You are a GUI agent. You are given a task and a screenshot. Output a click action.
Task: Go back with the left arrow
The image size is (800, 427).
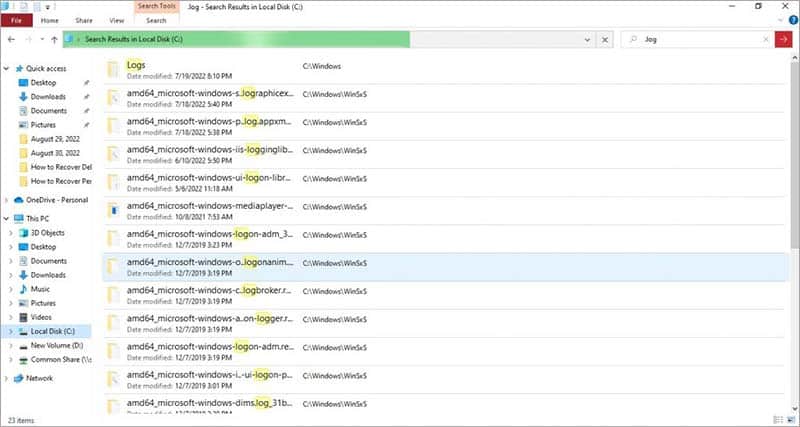[x=11, y=39]
